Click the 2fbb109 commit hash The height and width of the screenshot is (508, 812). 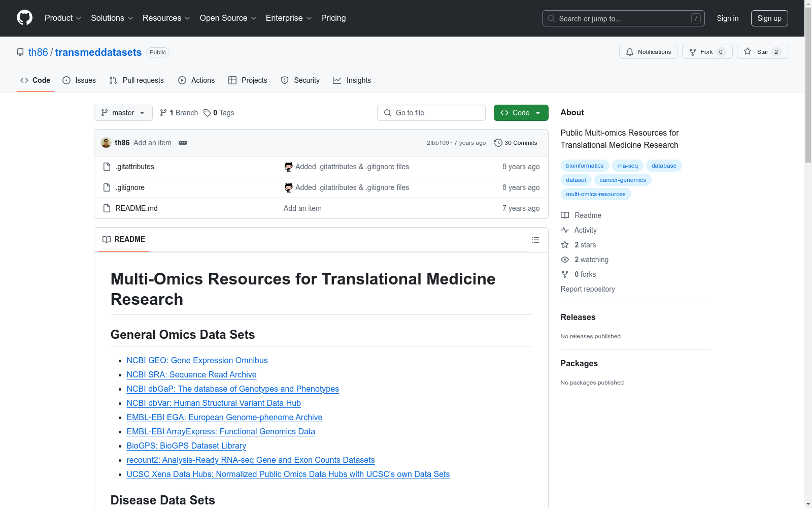pyautogui.click(x=438, y=143)
